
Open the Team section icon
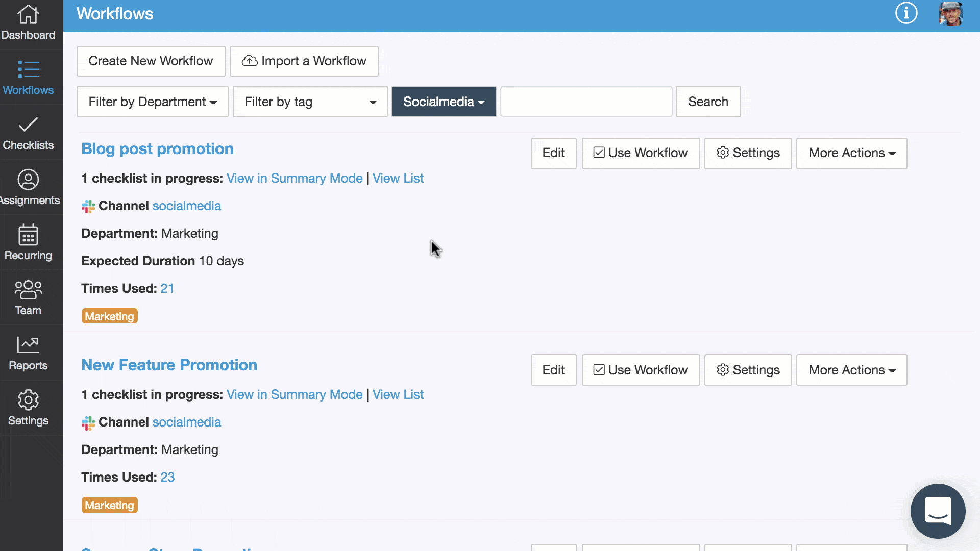(x=28, y=290)
